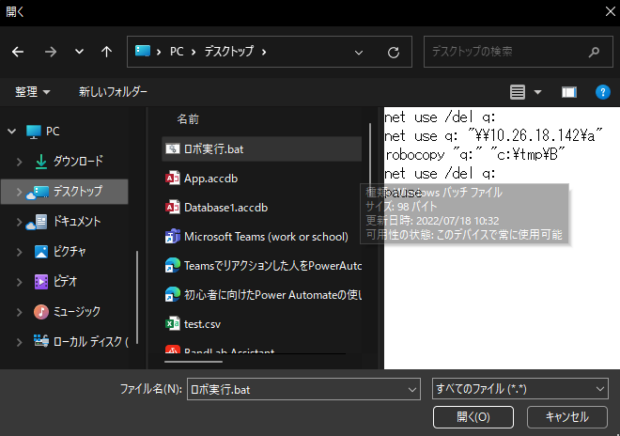Image resolution: width=620 pixels, height=436 pixels.
Task: Click the navigation pane vertical scrollbar
Action: pos(137,296)
